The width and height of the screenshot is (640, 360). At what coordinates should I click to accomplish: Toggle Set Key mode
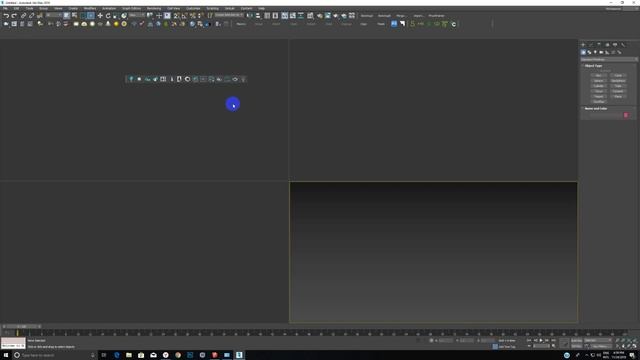coord(577,346)
